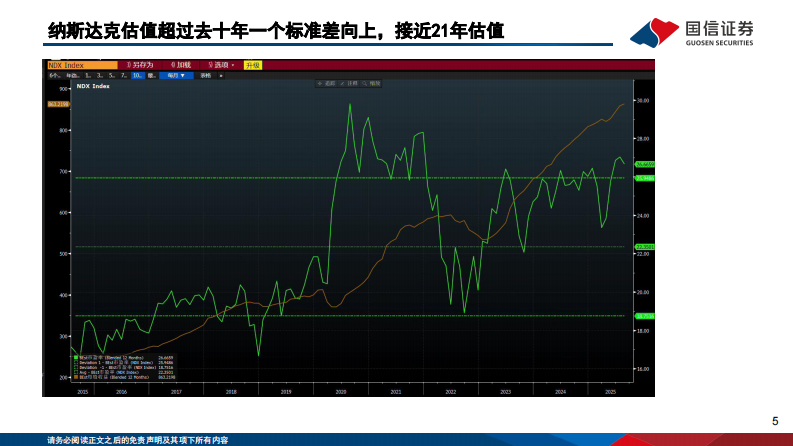Open the 6个 range selector at toolbar start
This screenshot has height=446, width=793.
54,75
